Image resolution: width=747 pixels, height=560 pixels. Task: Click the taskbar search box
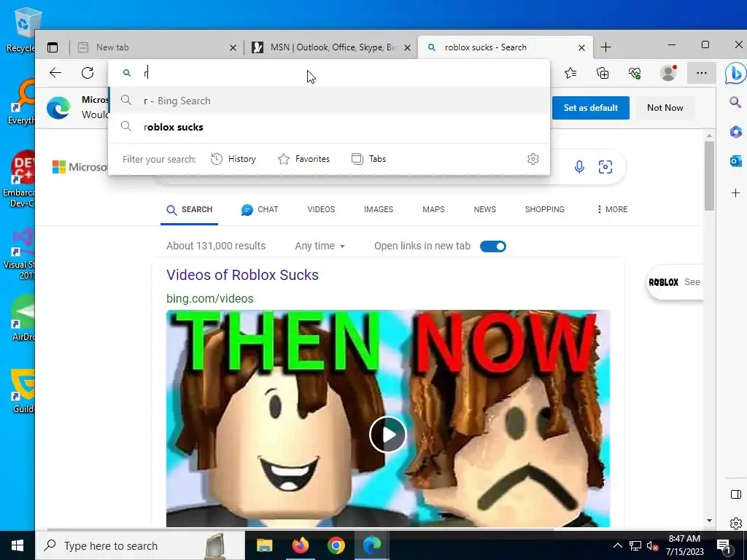(139, 545)
